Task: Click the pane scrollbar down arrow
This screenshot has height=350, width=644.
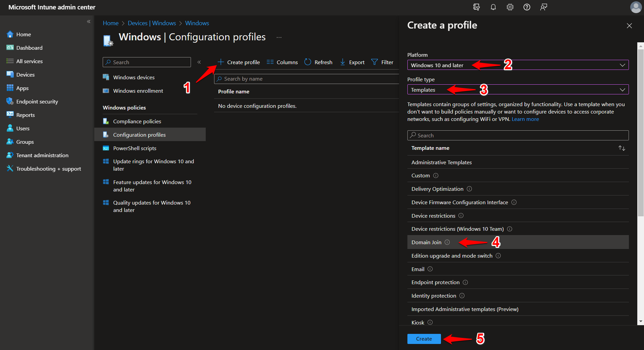Action: pyautogui.click(x=641, y=321)
